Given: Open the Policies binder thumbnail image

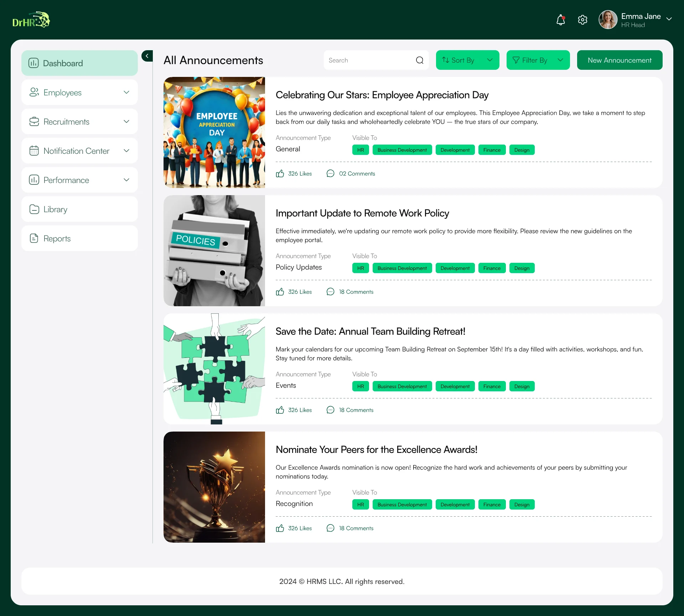Looking at the screenshot, I should (x=214, y=251).
